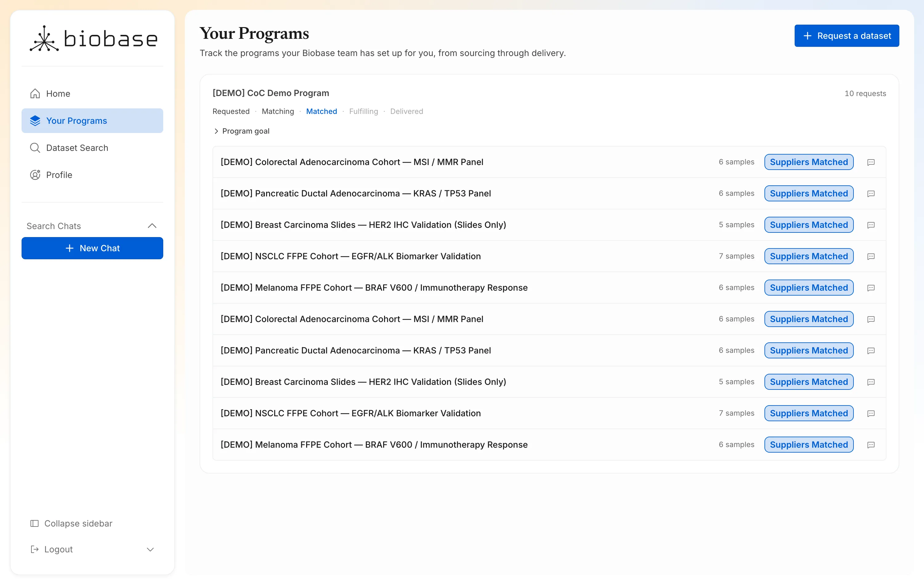Open comments for second Pancreatic Ductal row
Screen dimensions: 924x585
[871, 351]
